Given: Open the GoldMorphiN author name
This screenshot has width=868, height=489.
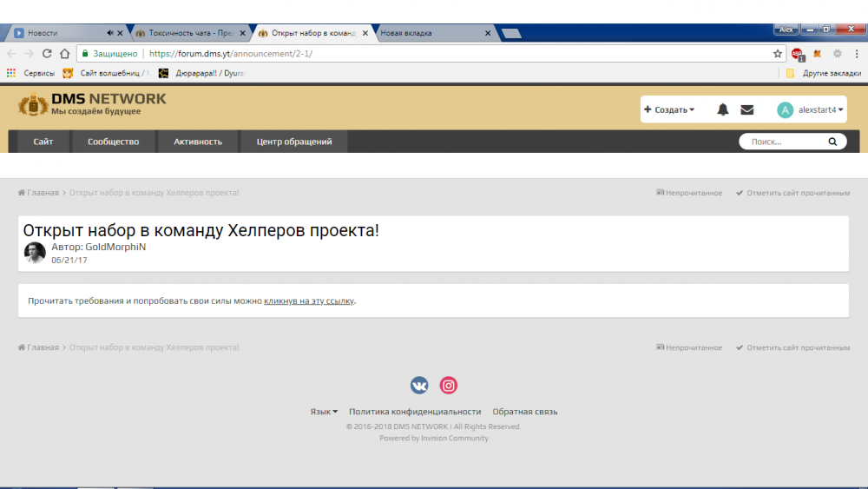Looking at the screenshot, I should [x=115, y=247].
